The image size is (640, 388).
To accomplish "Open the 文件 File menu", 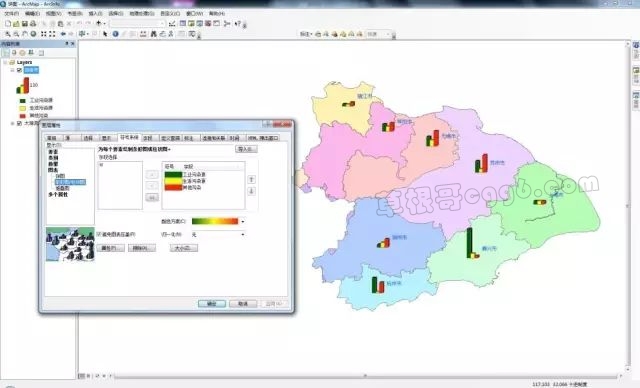I will (x=11, y=13).
